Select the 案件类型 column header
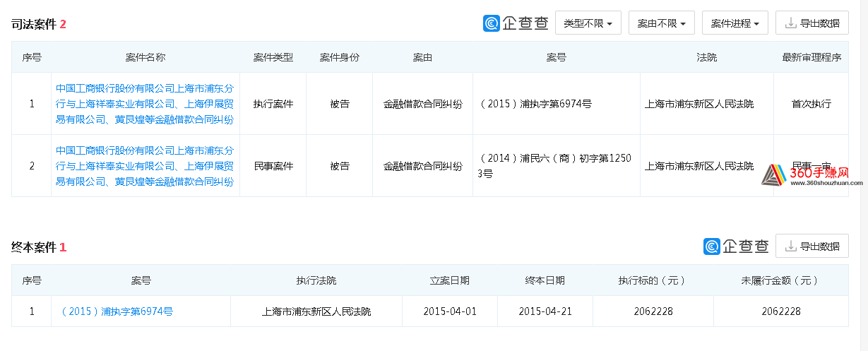Image resolution: width=868 pixels, height=351 pixels. [273, 57]
